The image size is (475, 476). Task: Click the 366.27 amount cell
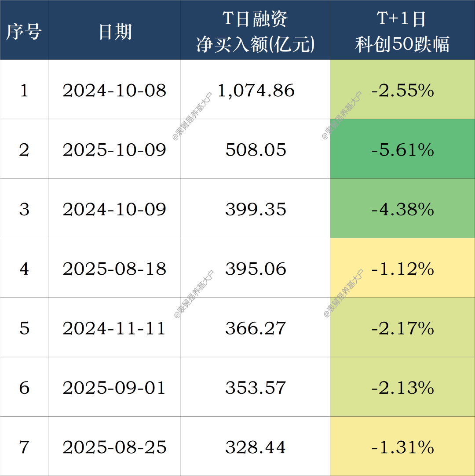click(x=256, y=328)
